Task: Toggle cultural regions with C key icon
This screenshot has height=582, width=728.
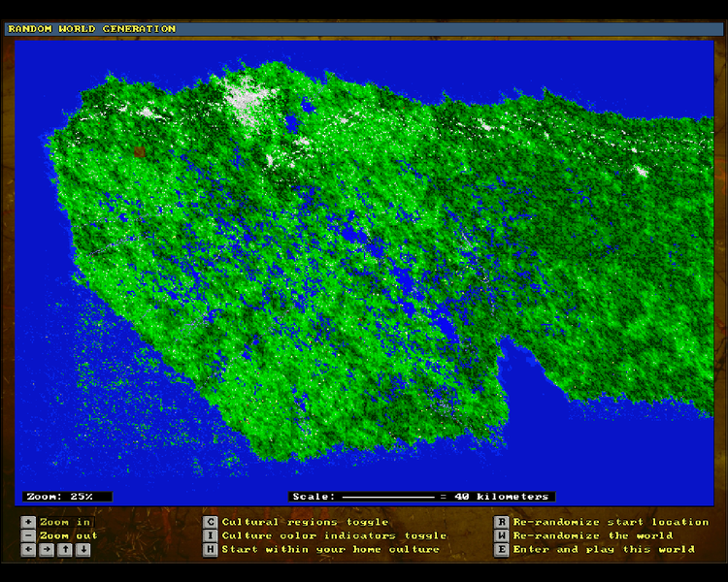Action: (x=210, y=522)
